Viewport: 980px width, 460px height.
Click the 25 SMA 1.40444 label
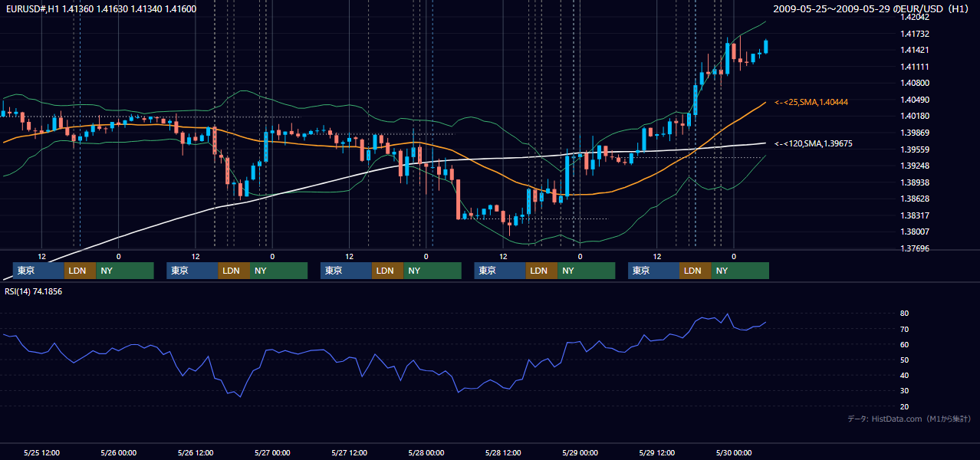click(811, 102)
